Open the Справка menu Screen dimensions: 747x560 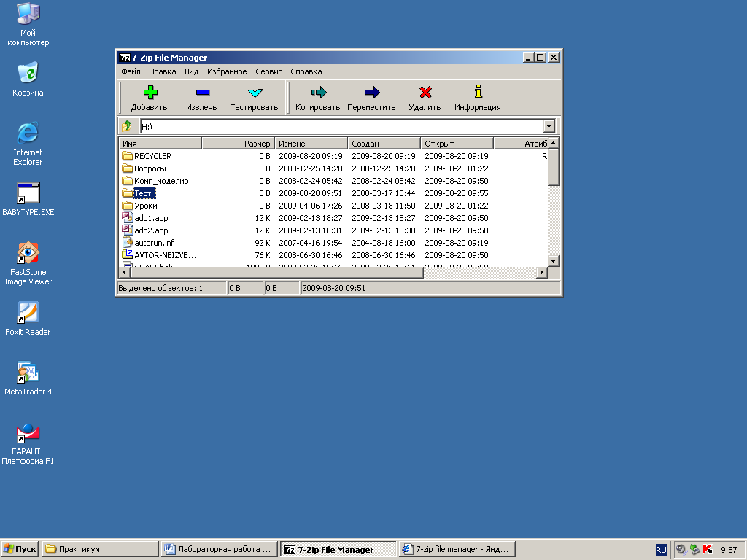306,71
